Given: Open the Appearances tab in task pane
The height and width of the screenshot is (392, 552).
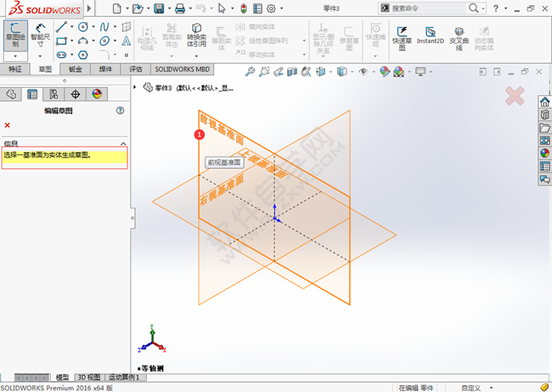Looking at the screenshot, I should (x=544, y=153).
